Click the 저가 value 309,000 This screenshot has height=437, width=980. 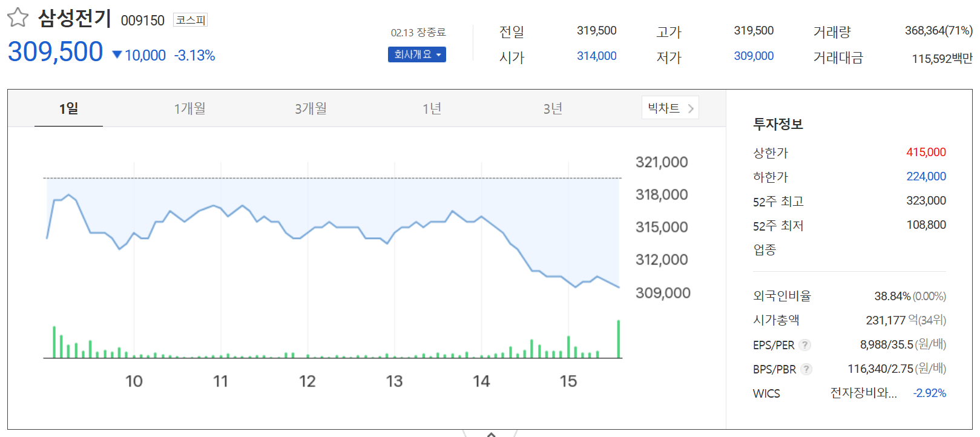754,56
